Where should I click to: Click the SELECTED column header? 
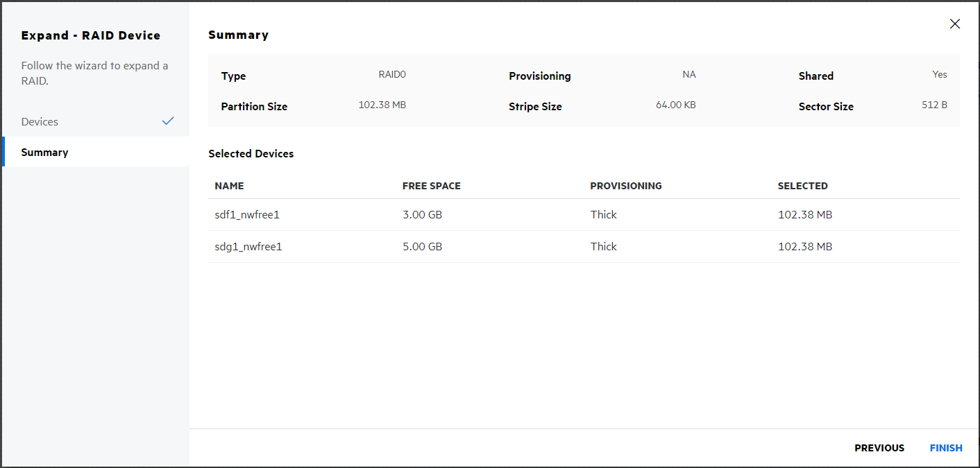pyautogui.click(x=802, y=186)
